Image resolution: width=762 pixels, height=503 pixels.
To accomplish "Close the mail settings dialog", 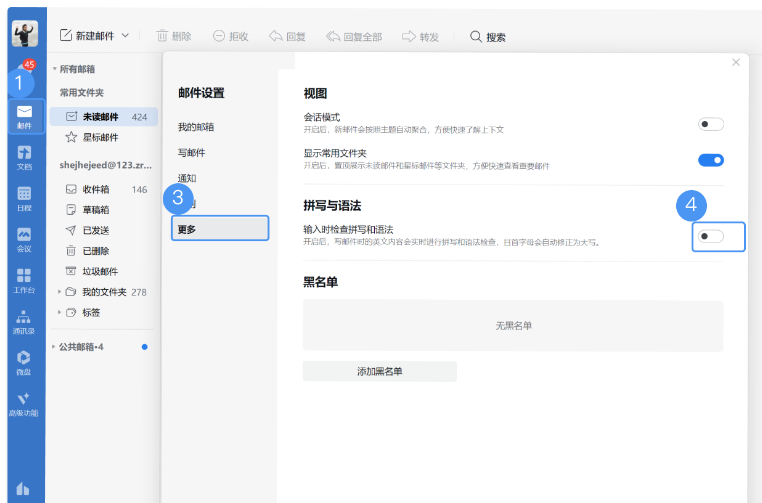I will coord(736,62).
